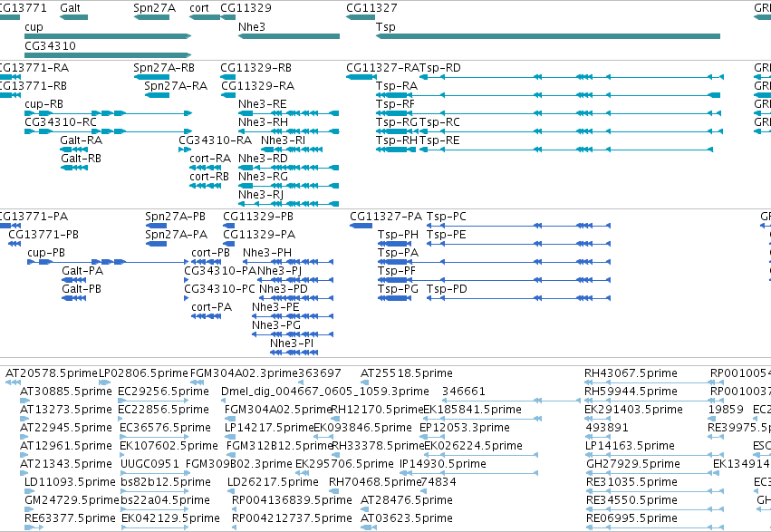Select the Tsp-PE protein feature
This screenshot has height=532, width=771.
pos(519,244)
